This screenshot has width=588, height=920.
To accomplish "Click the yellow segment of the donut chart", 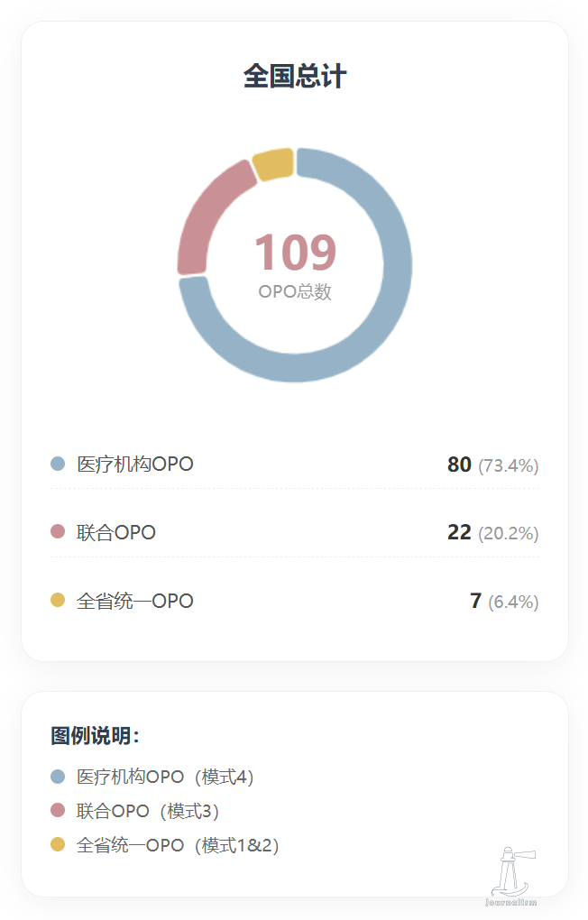I will pos(273,164).
